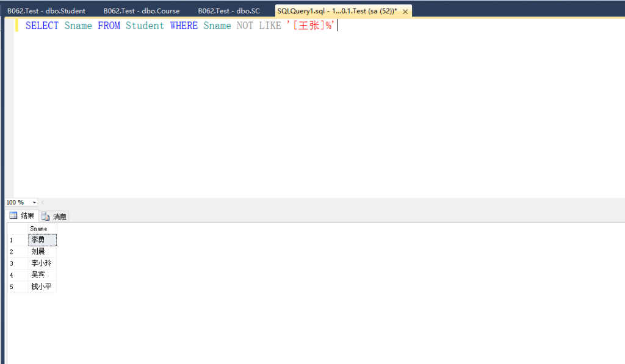Open the 100 % zoom dropdown
The image size is (625, 364).
(x=34, y=202)
